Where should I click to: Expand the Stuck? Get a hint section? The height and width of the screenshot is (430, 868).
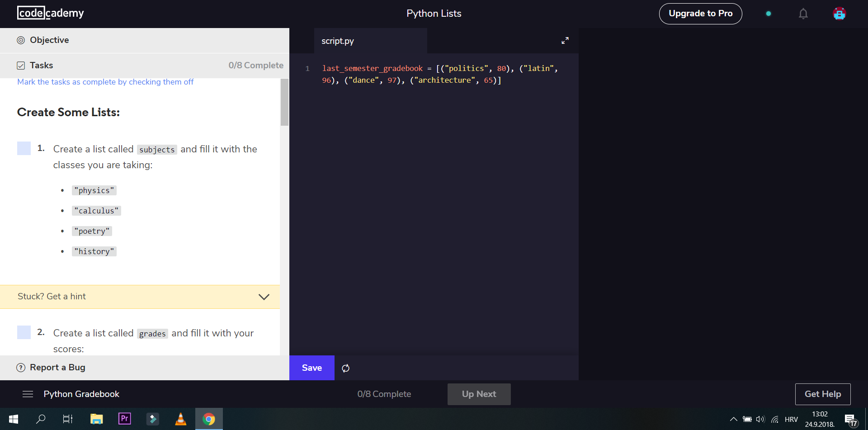[x=264, y=297]
